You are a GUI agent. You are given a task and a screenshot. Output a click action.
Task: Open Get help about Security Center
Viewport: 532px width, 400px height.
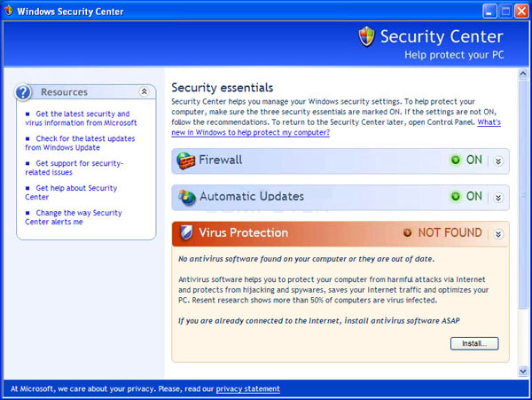click(x=71, y=192)
